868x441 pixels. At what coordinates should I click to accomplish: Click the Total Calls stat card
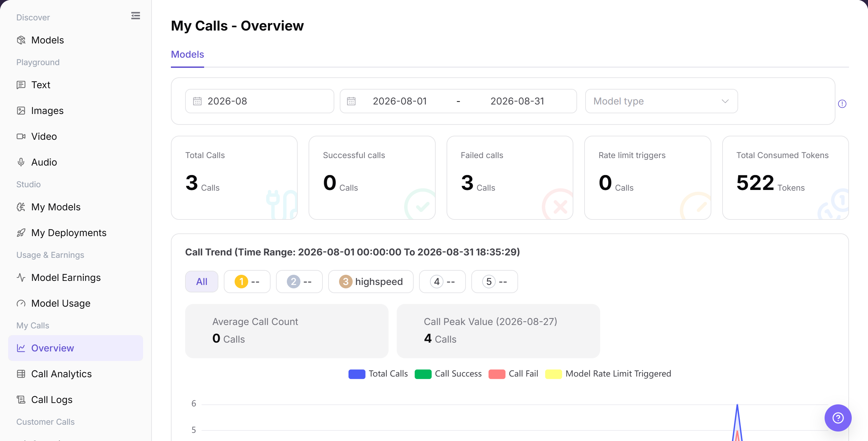[234, 178]
